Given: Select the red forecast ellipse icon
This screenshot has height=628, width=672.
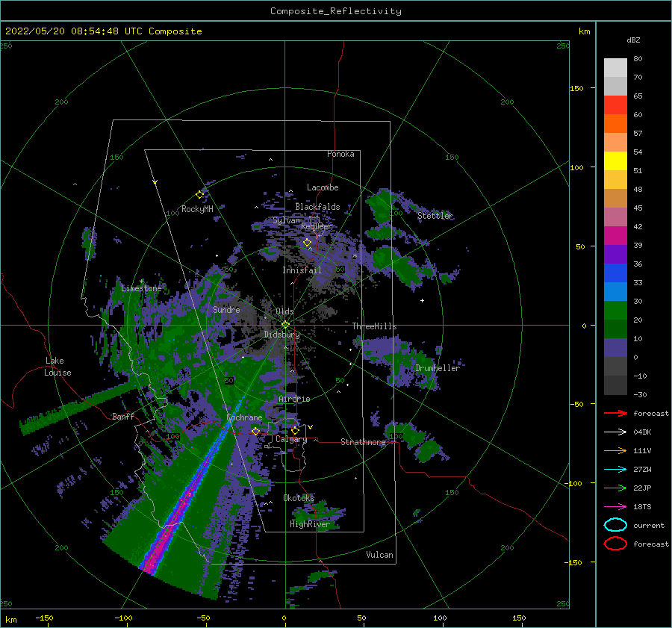Looking at the screenshot, I should (x=615, y=544).
